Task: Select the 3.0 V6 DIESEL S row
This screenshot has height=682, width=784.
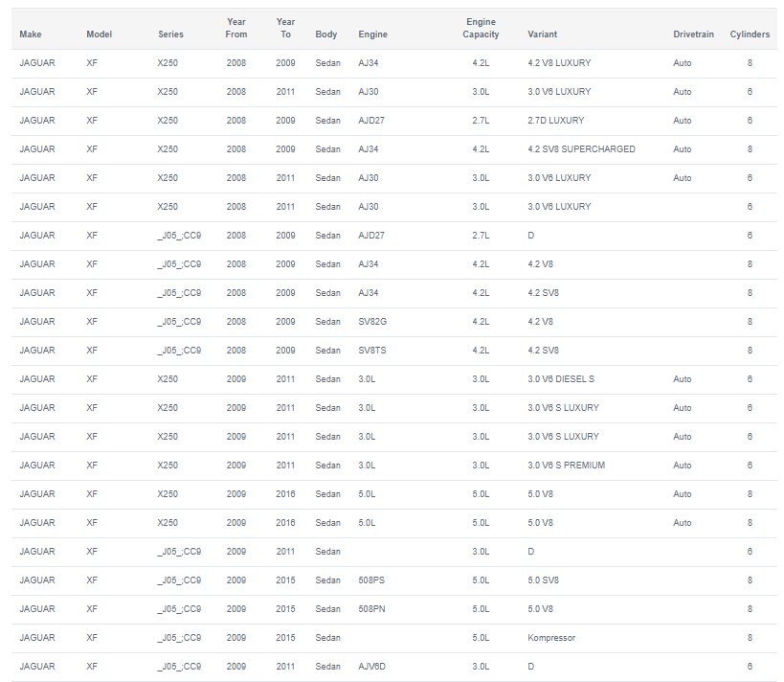Action: [x=394, y=379]
